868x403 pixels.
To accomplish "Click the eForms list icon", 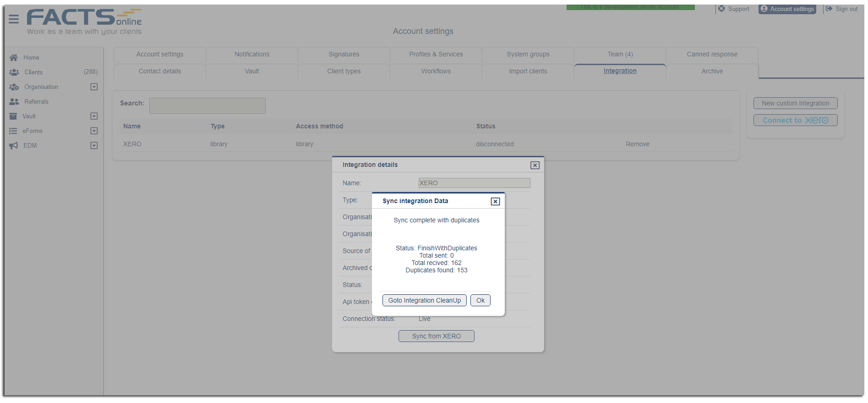I will 13,131.
